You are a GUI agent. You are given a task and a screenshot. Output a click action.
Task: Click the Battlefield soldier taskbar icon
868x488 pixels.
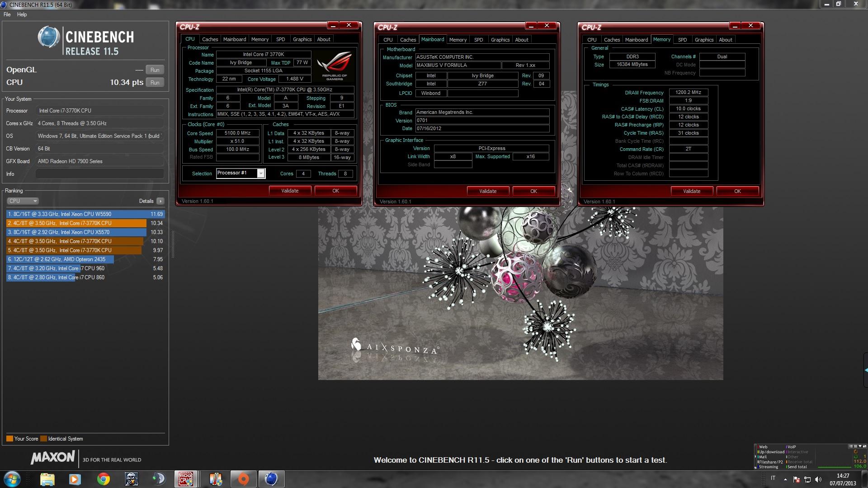point(131,479)
